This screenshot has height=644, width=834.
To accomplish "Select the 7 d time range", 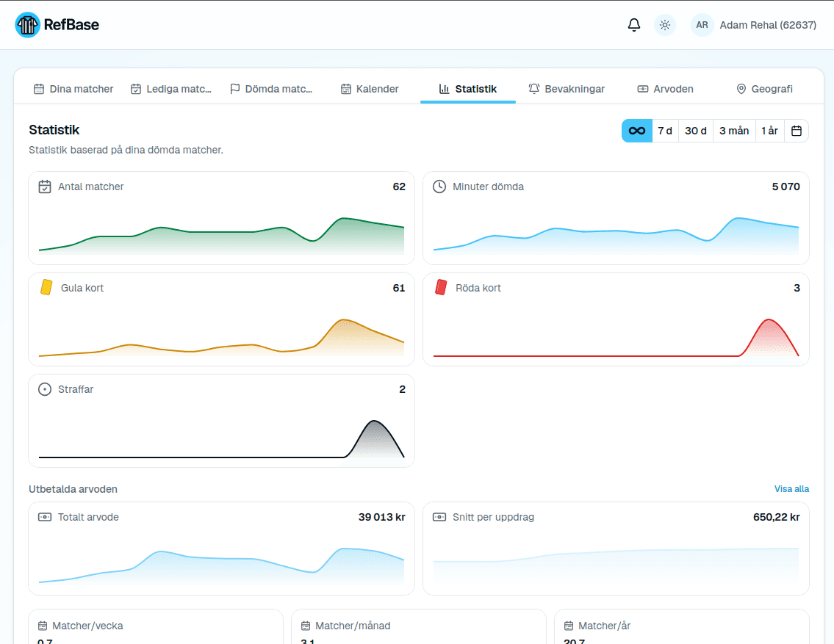I will tap(665, 131).
